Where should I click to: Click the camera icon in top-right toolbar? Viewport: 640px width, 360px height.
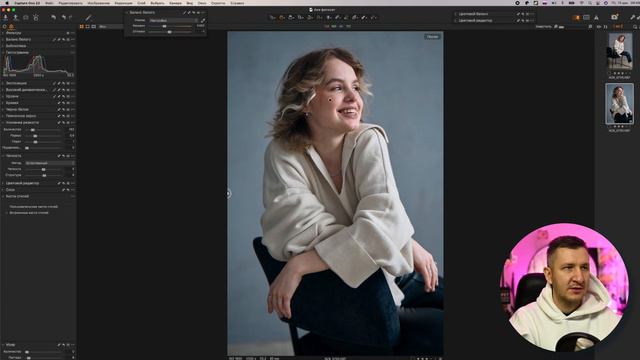[614, 17]
